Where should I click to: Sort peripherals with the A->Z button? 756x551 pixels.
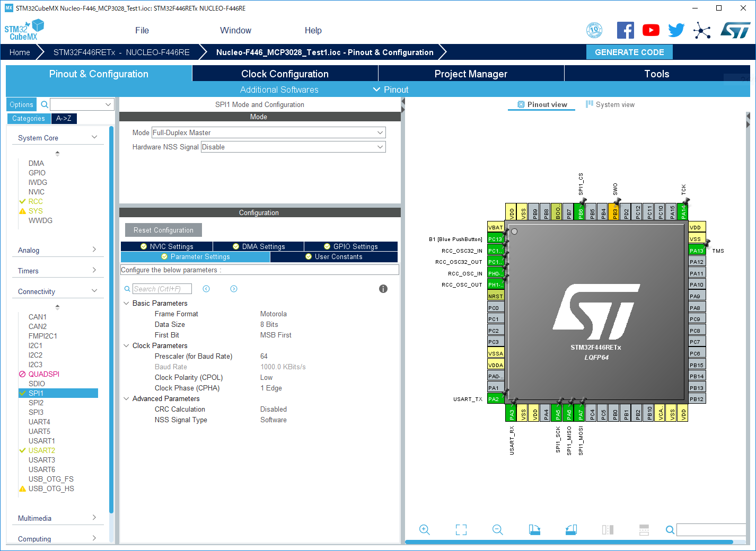pyautogui.click(x=64, y=118)
